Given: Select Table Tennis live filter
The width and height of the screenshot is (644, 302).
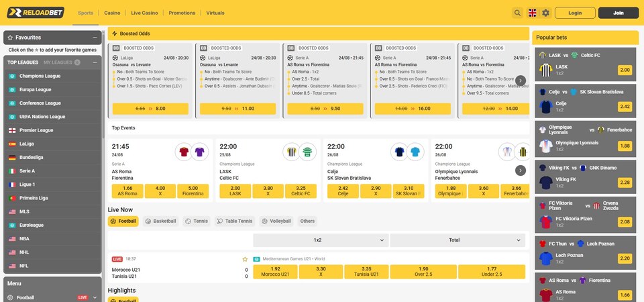Looking at the screenshot, I should (235, 221).
